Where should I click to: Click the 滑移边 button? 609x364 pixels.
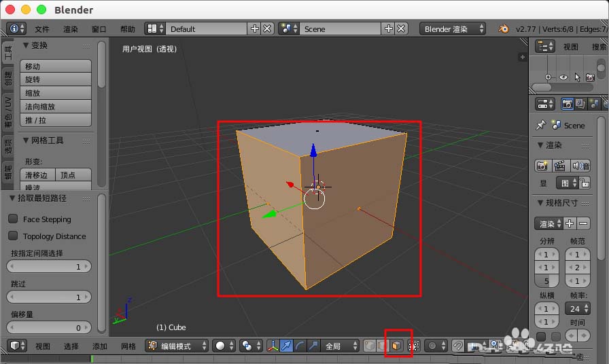coord(37,175)
